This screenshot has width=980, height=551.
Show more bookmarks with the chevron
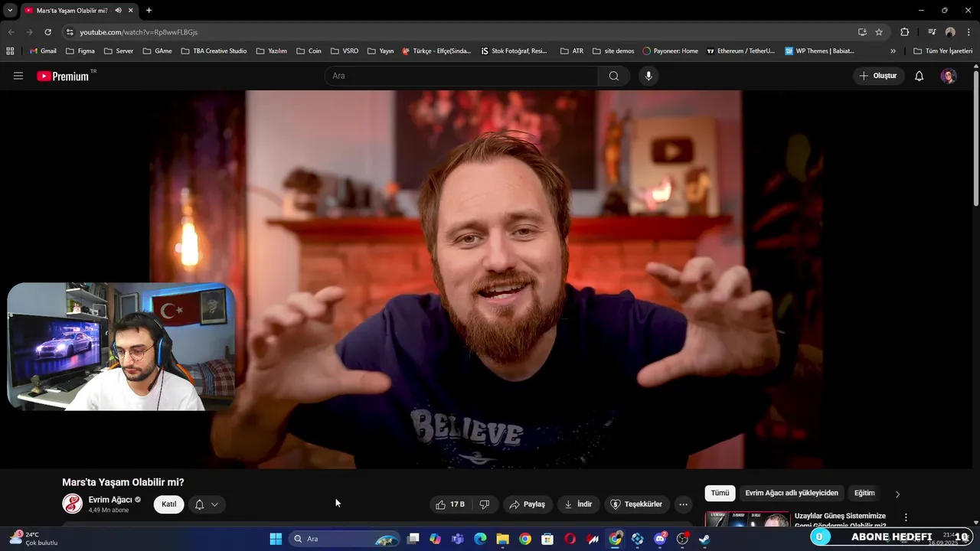point(893,51)
